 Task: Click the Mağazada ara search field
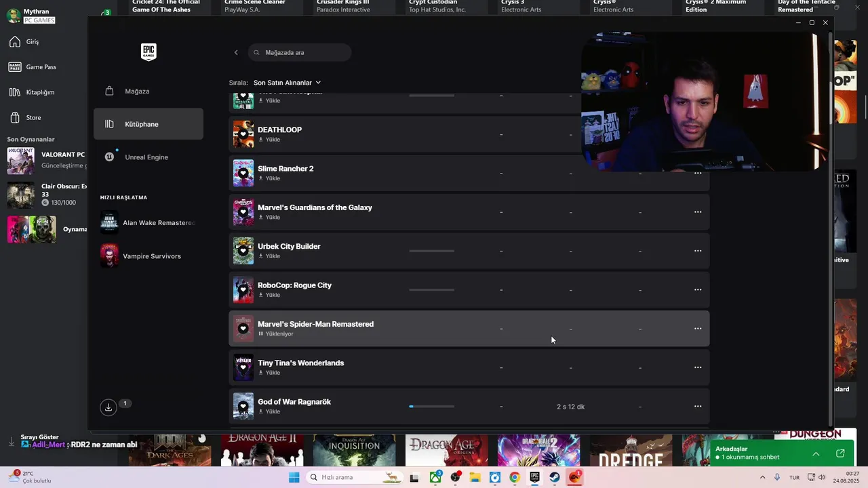(x=300, y=52)
